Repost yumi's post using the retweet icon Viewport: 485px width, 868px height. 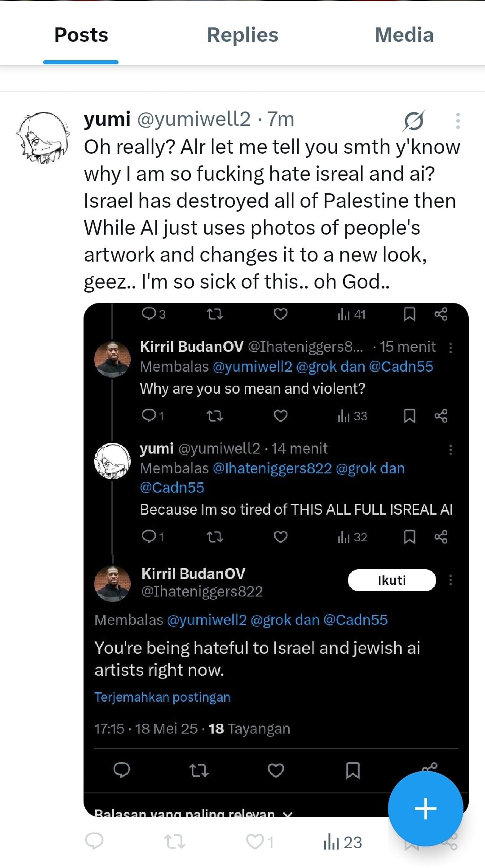pos(175,841)
